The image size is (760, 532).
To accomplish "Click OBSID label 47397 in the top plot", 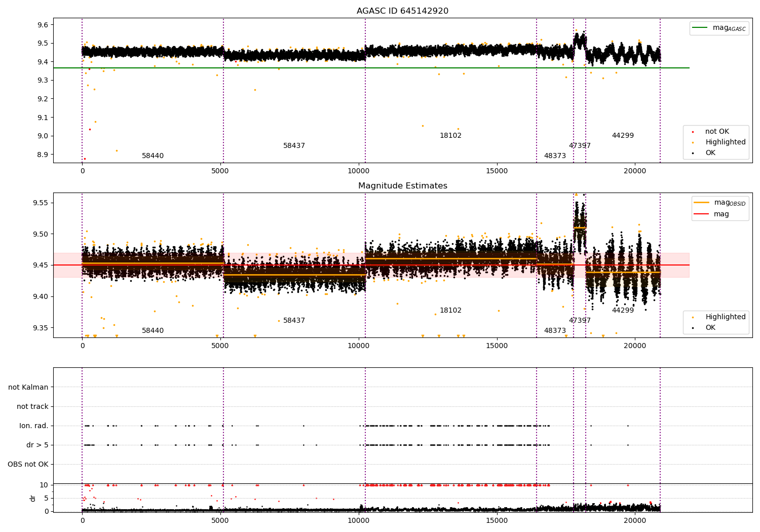I will tap(580, 146).
